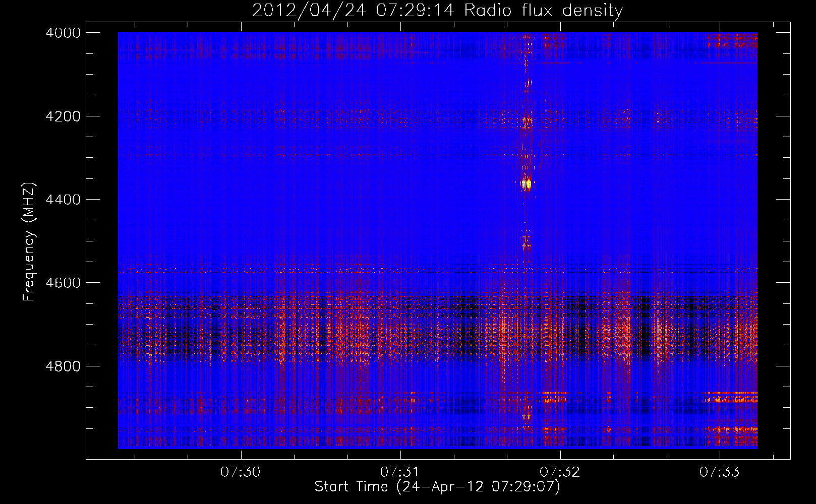Screen dimensions: 816x504
Task: Select the 4200 frequency axis label
Action: (x=63, y=116)
